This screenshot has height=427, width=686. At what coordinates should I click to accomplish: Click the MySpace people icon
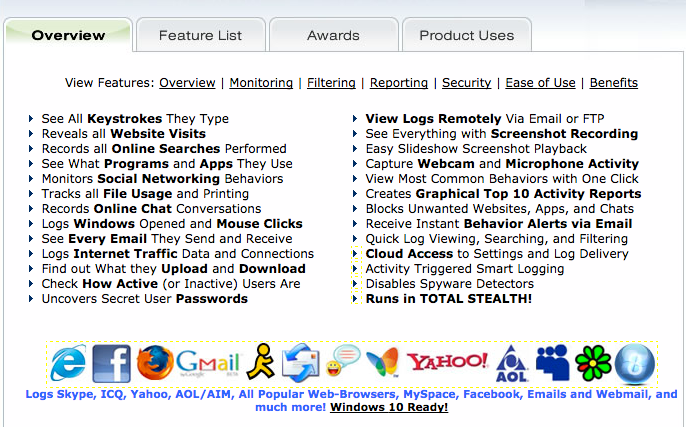click(552, 363)
